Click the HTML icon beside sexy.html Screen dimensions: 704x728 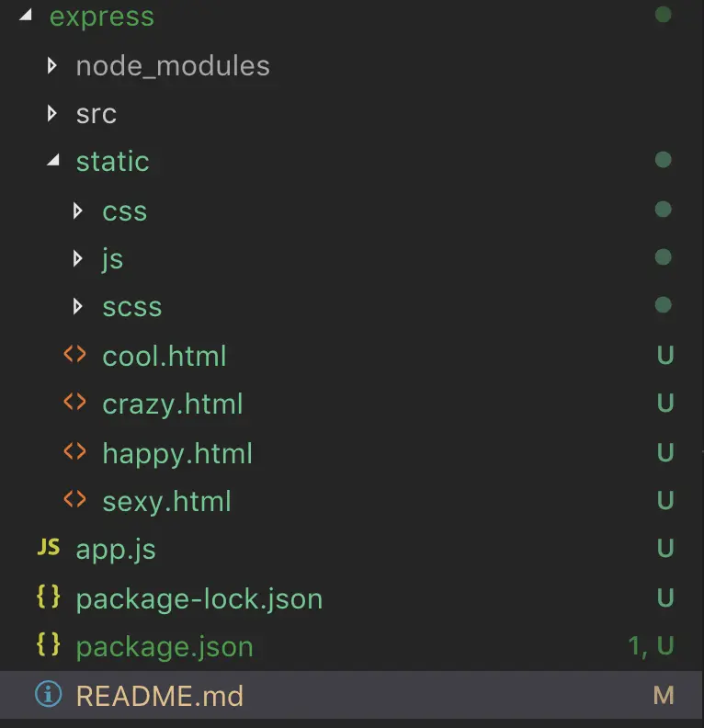pyautogui.click(x=74, y=500)
